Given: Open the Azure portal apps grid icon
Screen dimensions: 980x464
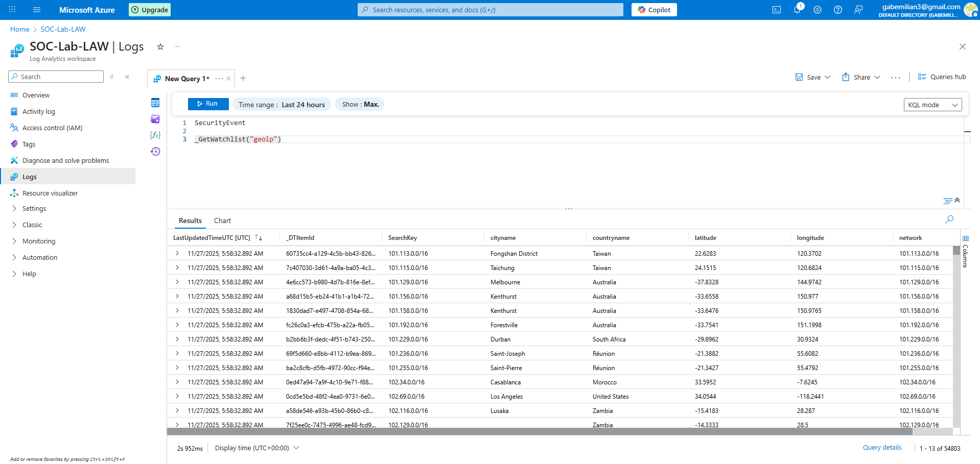Looking at the screenshot, I should pyautogui.click(x=12, y=10).
